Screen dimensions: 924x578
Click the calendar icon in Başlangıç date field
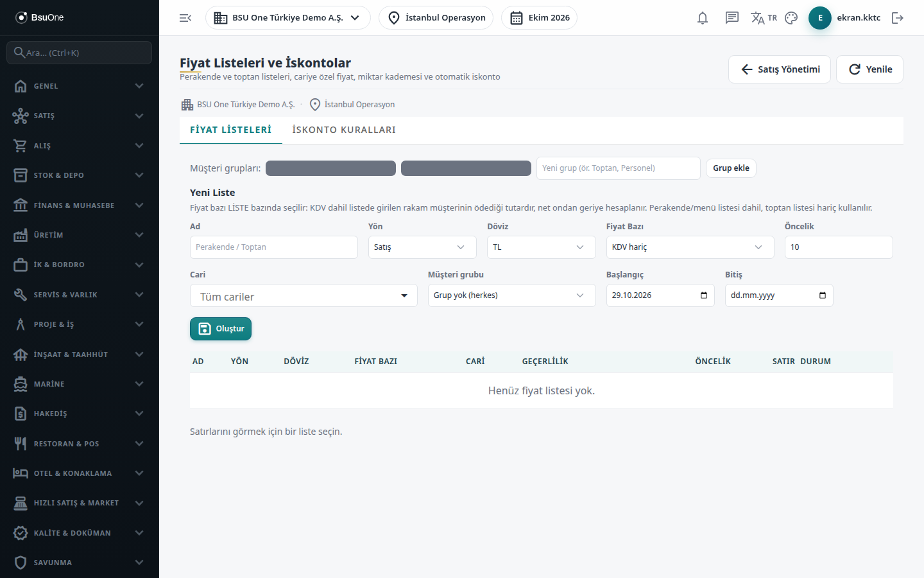(x=704, y=295)
